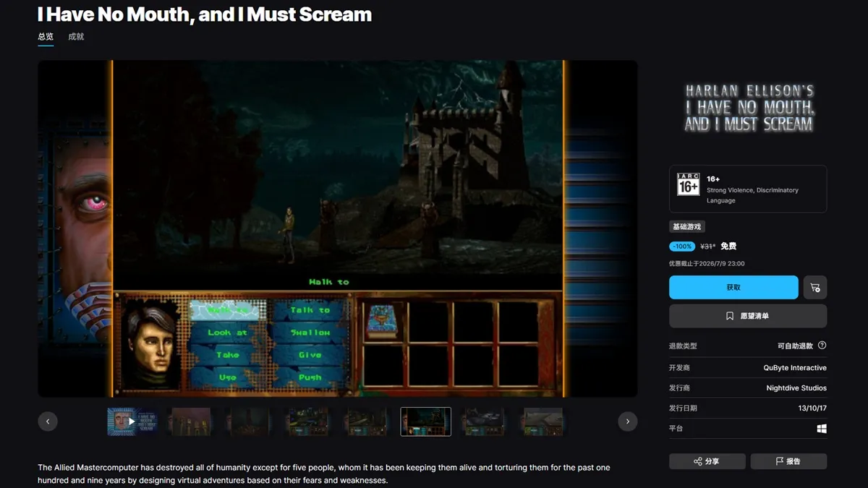868x488 pixels.
Task: Click the -100% discount badge
Action: pyautogui.click(x=682, y=247)
